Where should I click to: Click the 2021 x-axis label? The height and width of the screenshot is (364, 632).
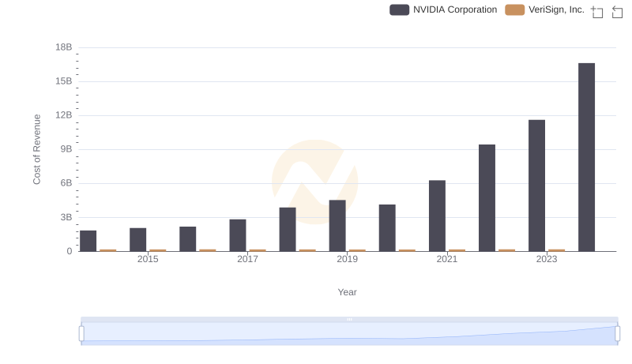[x=447, y=259]
